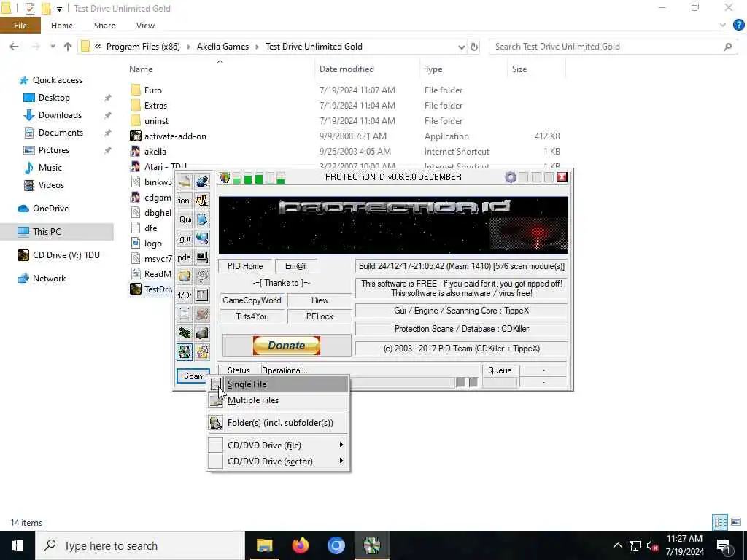Click in the Search Test Drive Unlimited Gold field
747x560 pixels.
coord(614,47)
